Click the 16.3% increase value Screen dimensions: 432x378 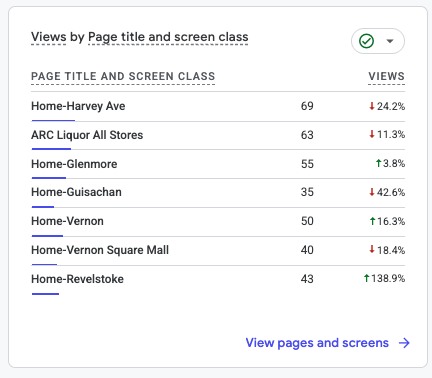[x=387, y=221]
